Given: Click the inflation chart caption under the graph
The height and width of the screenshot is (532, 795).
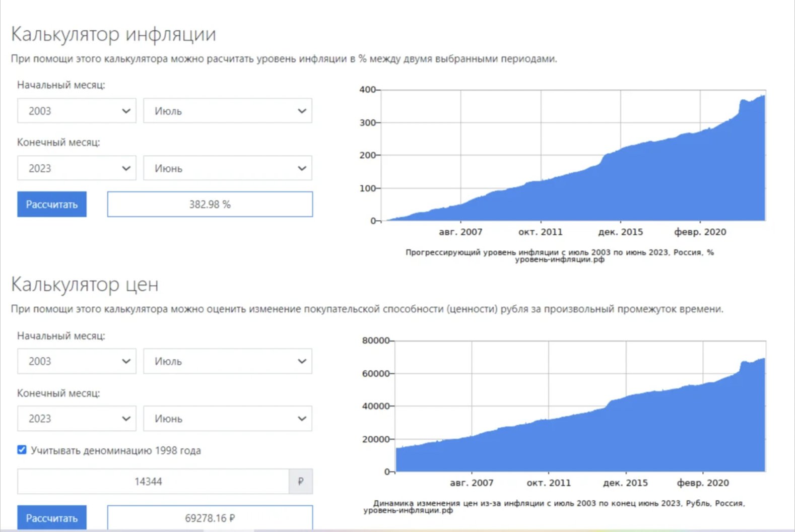Looking at the screenshot, I should [x=559, y=255].
